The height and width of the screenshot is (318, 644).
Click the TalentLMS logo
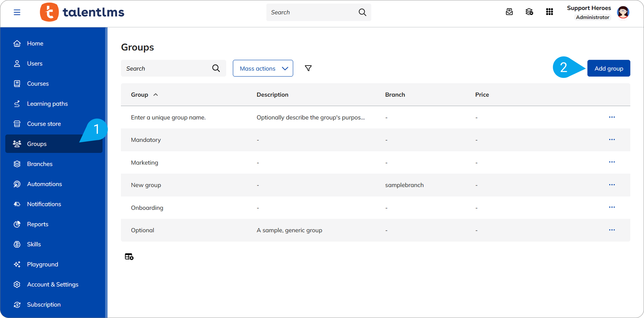[x=82, y=12]
